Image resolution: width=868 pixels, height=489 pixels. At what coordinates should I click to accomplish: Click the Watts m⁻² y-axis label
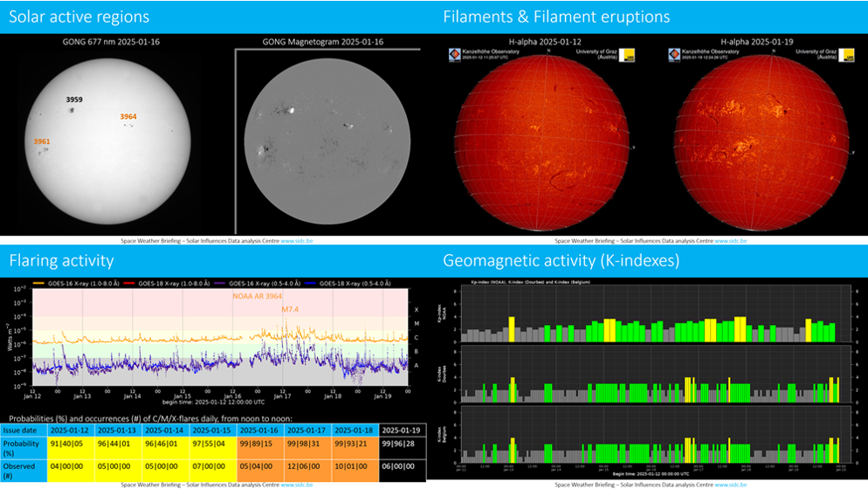point(10,337)
